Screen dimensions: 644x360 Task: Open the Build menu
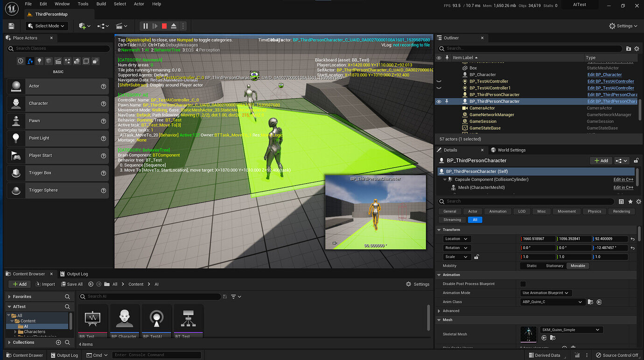tap(101, 4)
